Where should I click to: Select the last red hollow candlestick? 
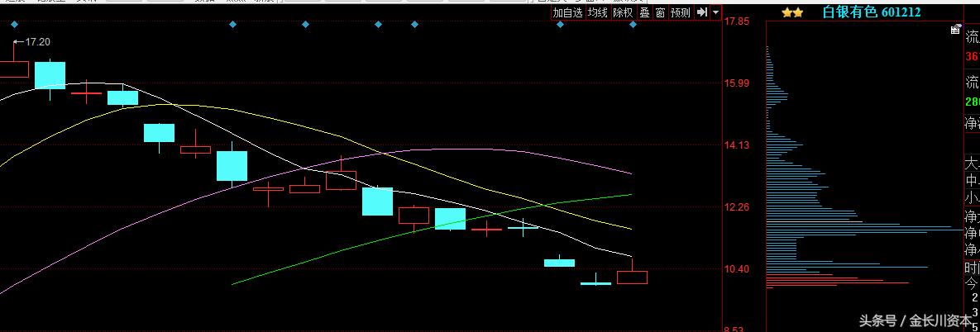pyautogui.click(x=633, y=277)
